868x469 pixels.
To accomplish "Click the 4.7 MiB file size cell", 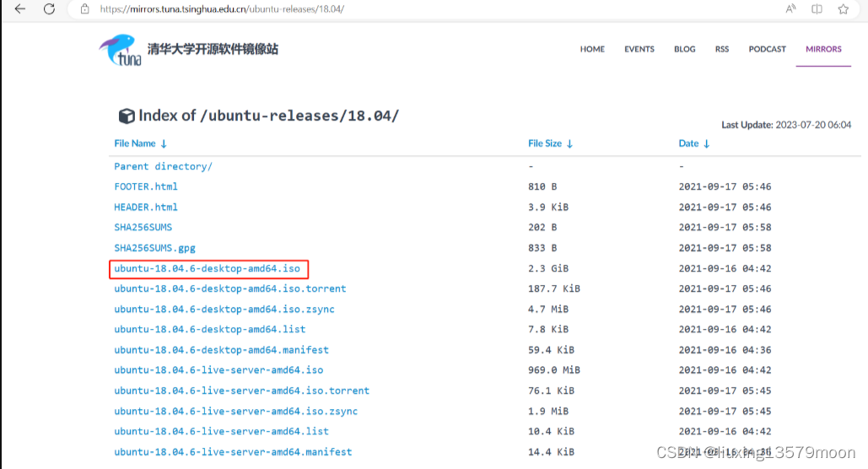I will 548,309.
